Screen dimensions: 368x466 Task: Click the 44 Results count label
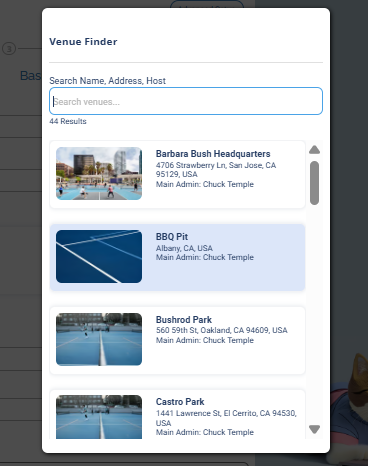(68, 121)
